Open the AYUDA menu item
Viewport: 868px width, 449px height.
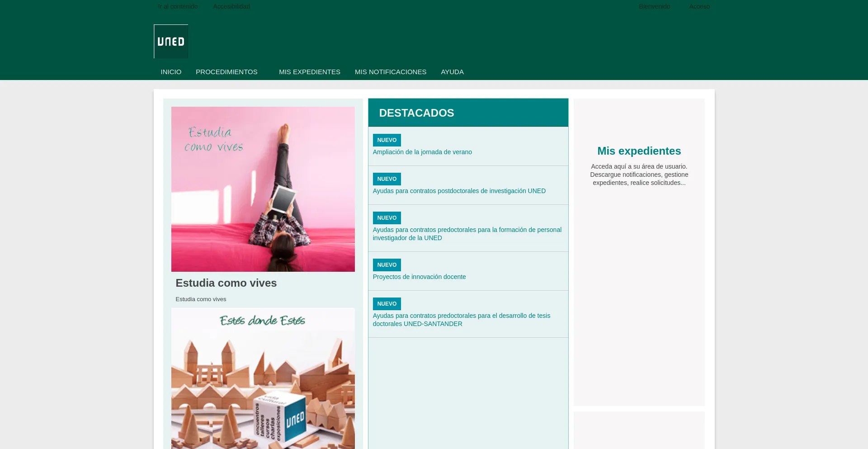tap(452, 72)
